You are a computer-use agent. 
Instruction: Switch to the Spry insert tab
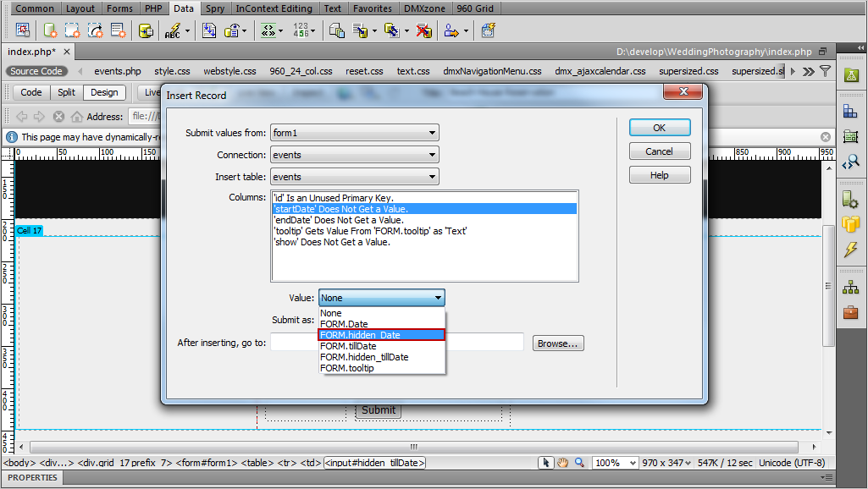215,8
